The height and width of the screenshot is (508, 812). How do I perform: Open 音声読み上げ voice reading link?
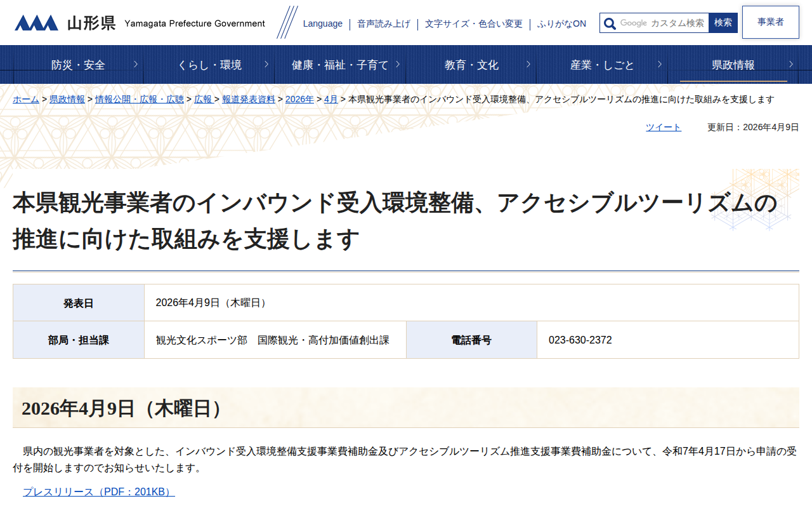click(x=383, y=23)
